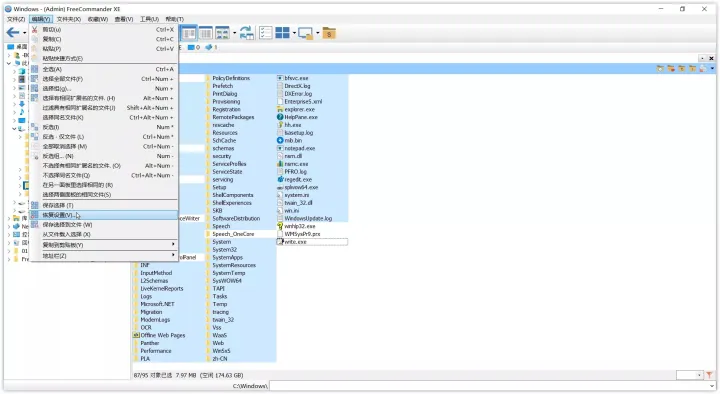
Task: Click the details list view icon
Action: click(205, 33)
